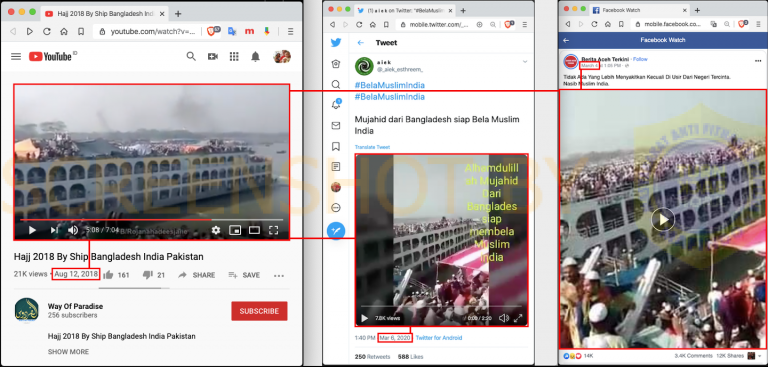
Task: Open YouTube player settings gear
Action: click(216, 230)
